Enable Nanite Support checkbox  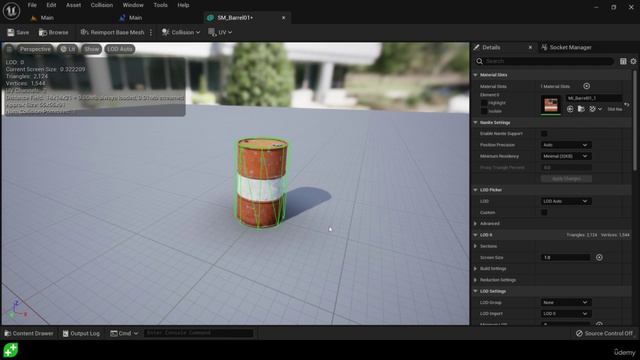click(x=544, y=133)
